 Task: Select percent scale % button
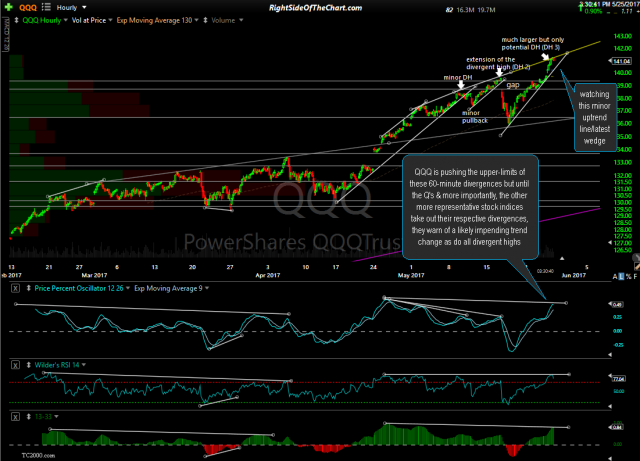[629, 277]
